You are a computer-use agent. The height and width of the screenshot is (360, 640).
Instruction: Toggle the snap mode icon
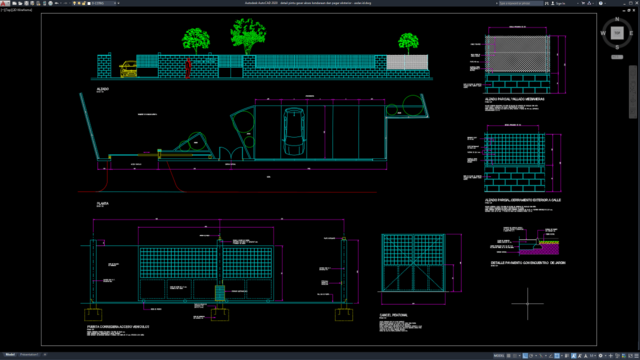[515, 356]
